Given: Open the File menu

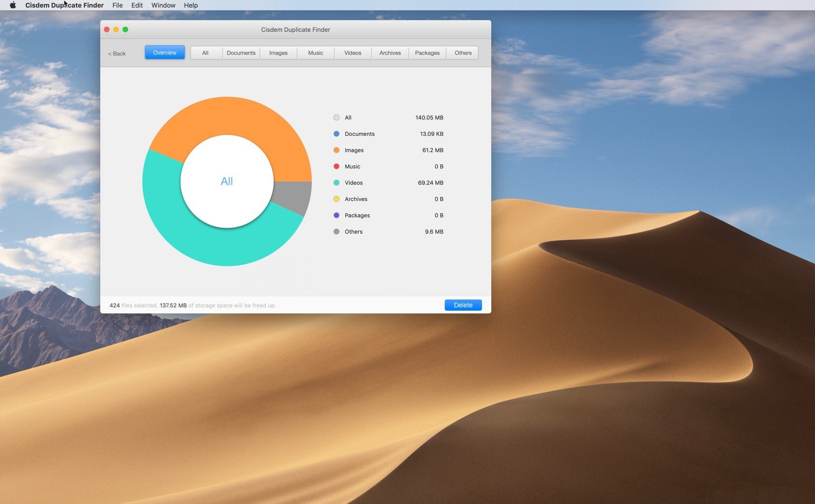Looking at the screenshot, I should pyautogui.click(x=117, y=5).
